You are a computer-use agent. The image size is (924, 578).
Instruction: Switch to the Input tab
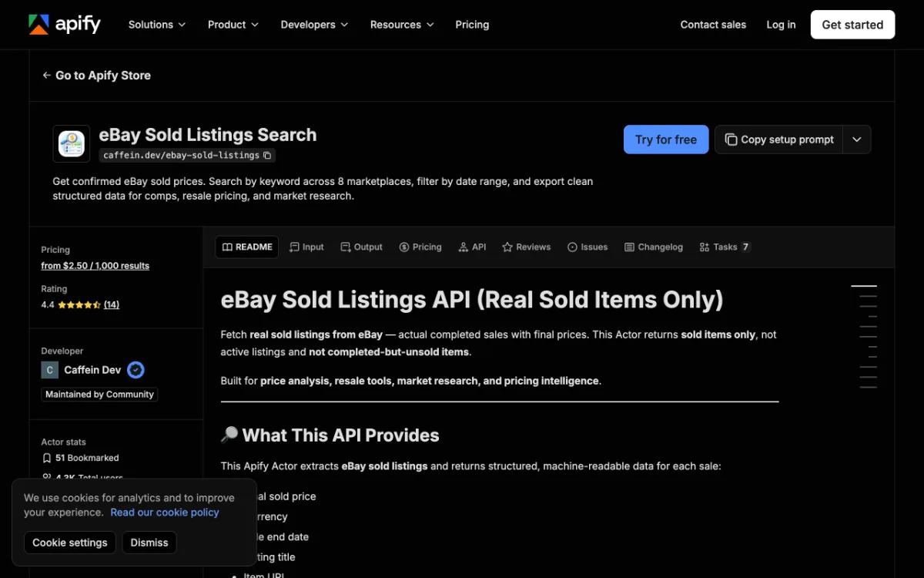pyautogui.click(x=306, y=247)
